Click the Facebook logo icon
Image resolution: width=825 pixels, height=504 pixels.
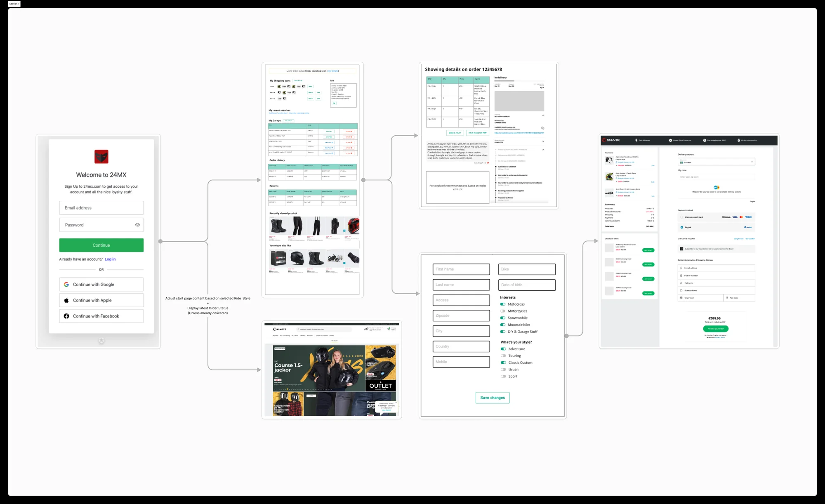click(x=66, y=316)
